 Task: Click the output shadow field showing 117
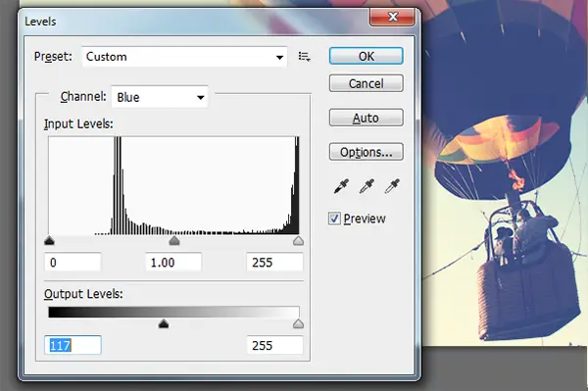[x=73, y=345]
